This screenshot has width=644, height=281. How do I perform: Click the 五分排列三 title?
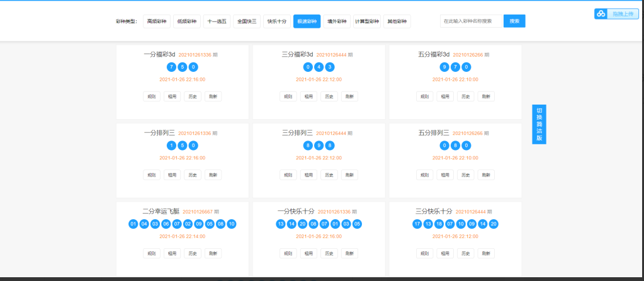434,133
